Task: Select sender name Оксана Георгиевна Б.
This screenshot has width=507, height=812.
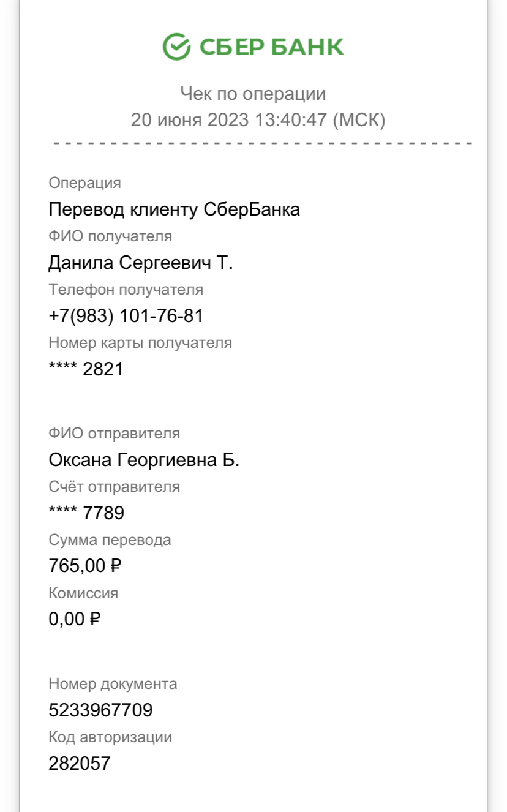Action: [x=144, y=460]
